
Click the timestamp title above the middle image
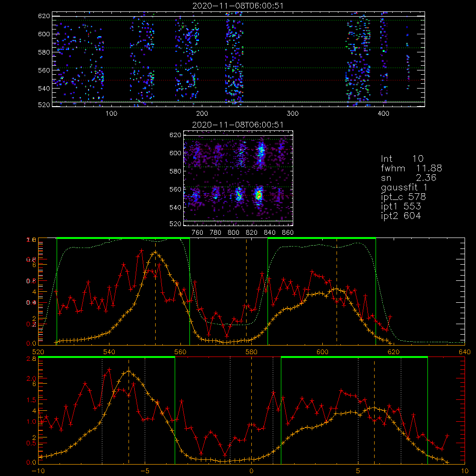(x=238, y=125)
